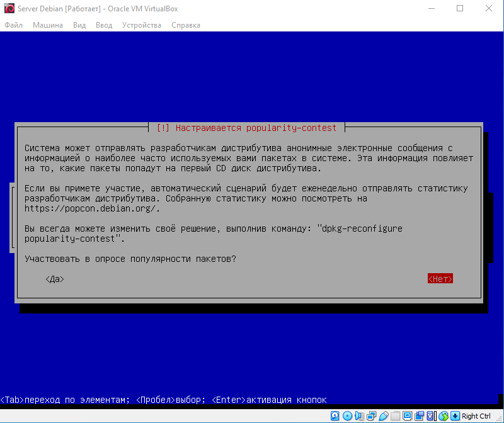Click the hard disk activity indicator icon
Viewport: 504px width, 423px height.
pyautogui.click(x=335, y=416)
